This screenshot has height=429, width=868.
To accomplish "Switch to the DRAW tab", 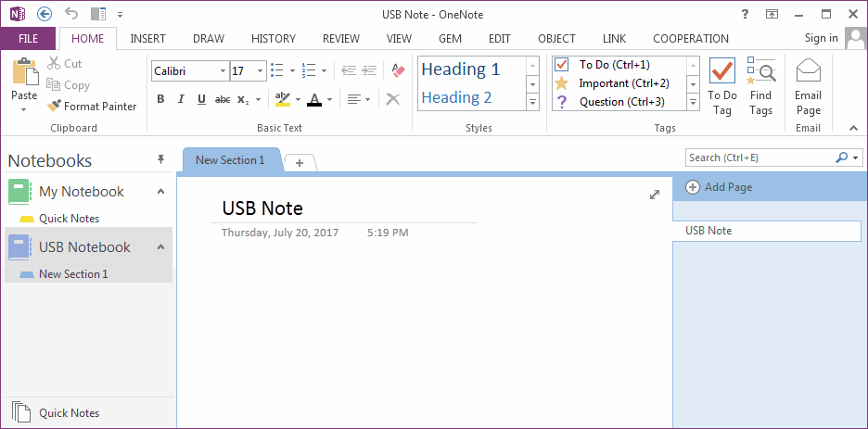I will click(209, 39).
